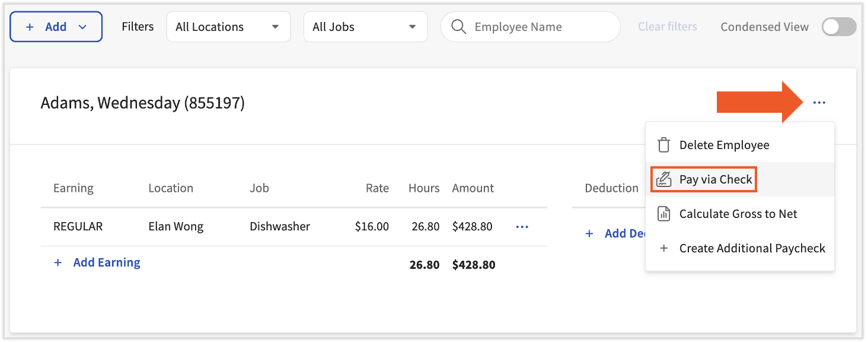868x342 pixels.
Task: Enable Condensed View
Action: coord(838,27)
